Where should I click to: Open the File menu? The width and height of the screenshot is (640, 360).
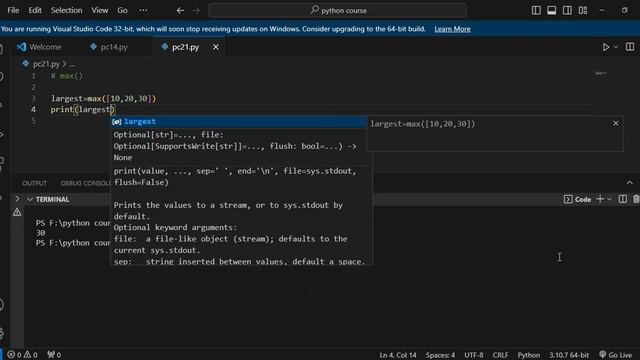[13, 10]
